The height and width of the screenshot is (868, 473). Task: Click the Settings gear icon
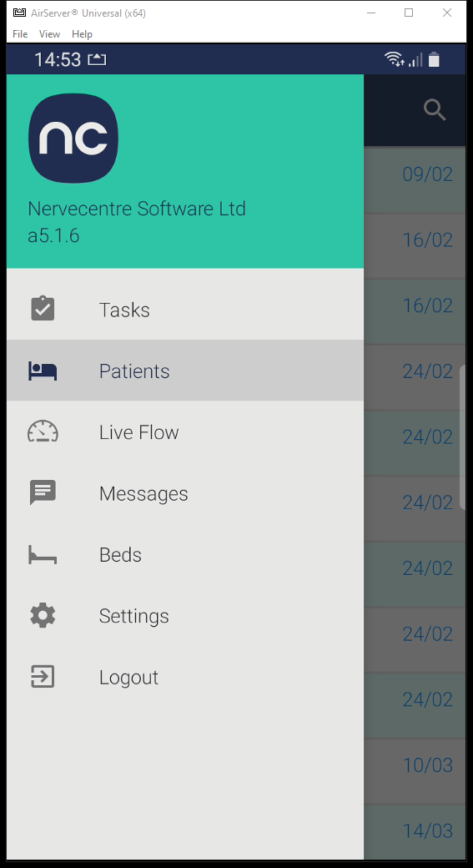pyautogui.click(x=43, y=616)
